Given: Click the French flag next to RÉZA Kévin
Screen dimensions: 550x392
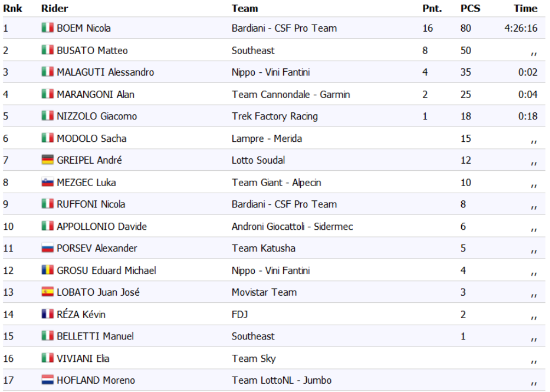Looking at the screenshot, I should pos(47,314).
